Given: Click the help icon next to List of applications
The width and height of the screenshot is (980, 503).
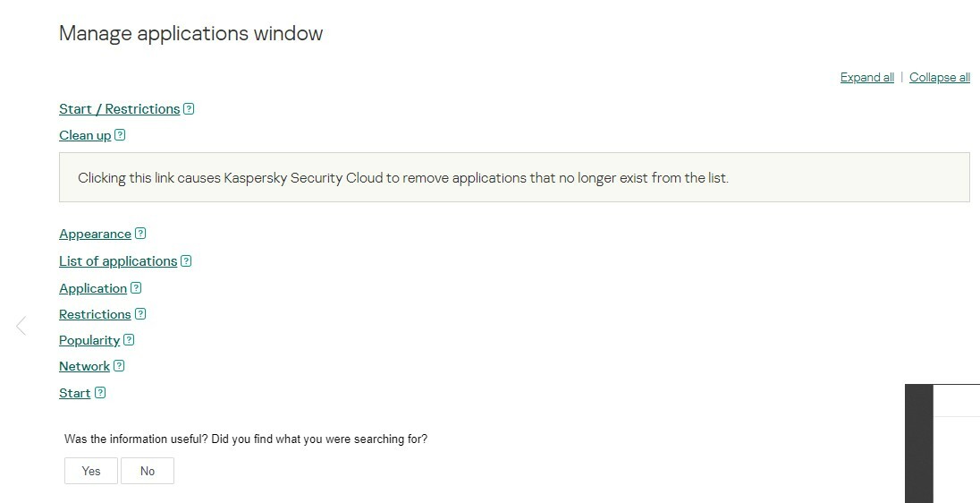Looking at the screenshot, I should 186,261.
